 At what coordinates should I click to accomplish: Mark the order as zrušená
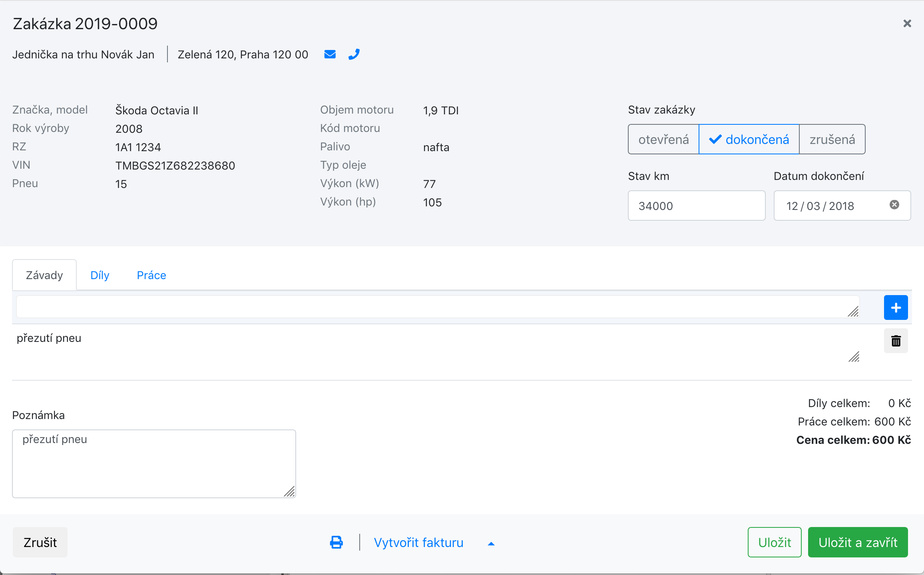[x=832, y=140]
